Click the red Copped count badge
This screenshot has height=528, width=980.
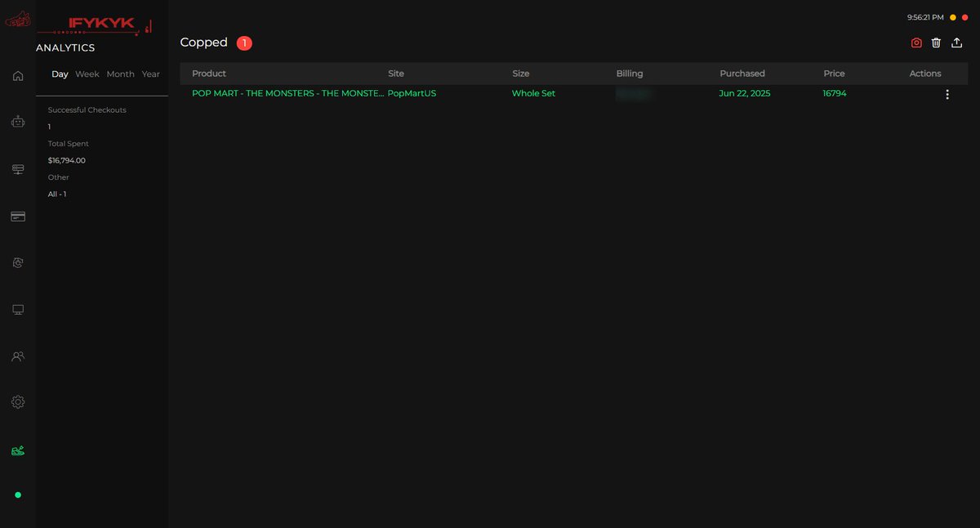[244, 43]
